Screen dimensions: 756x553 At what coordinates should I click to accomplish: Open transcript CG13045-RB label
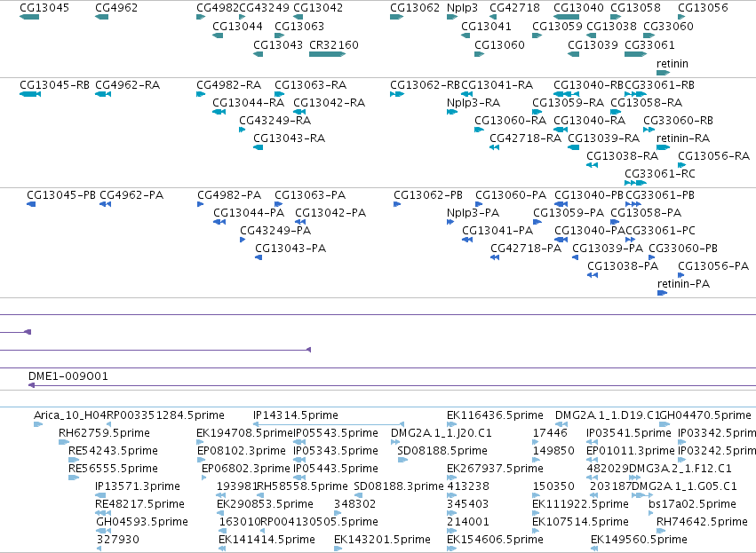pos(54,85)
